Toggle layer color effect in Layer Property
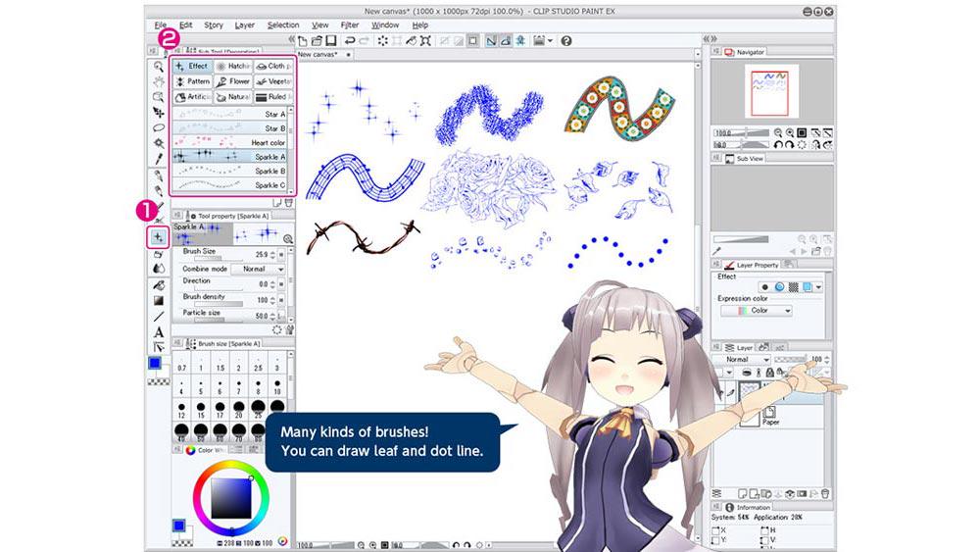The height and width of the screenshot is (552, 980). (808, 287)
